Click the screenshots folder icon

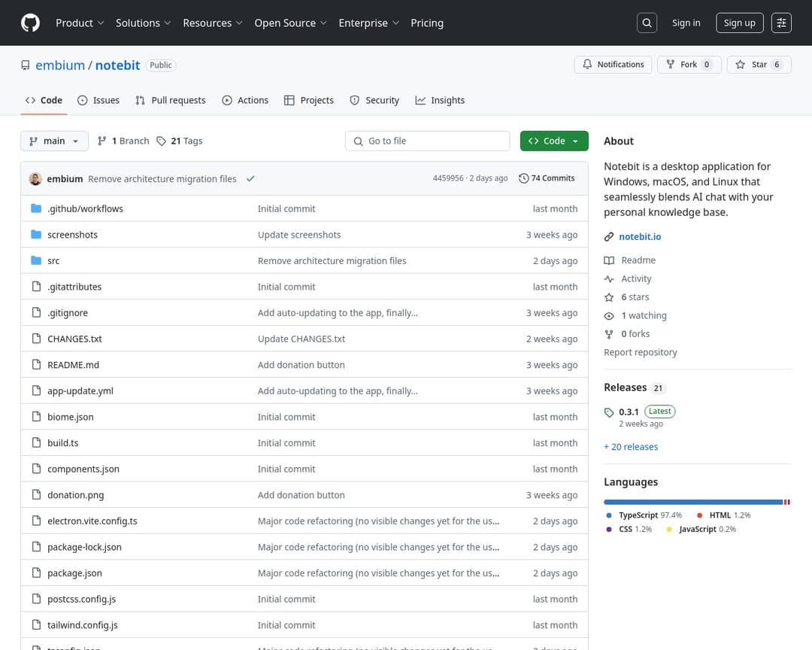(x=36, y=234)
